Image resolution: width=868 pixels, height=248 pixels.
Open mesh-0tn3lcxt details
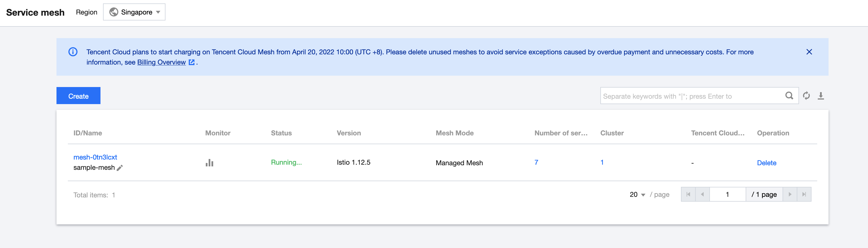coord(95,157)
